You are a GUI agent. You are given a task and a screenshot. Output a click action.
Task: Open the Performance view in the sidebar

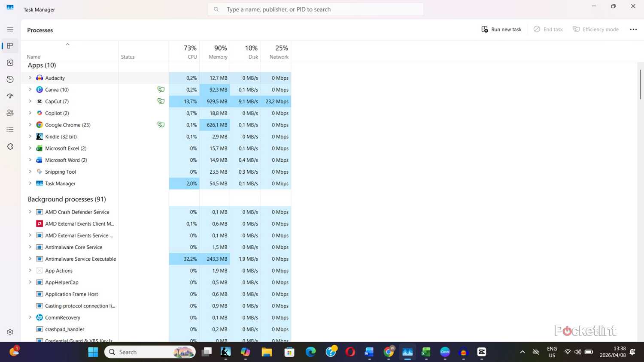[x=10, y=63]
